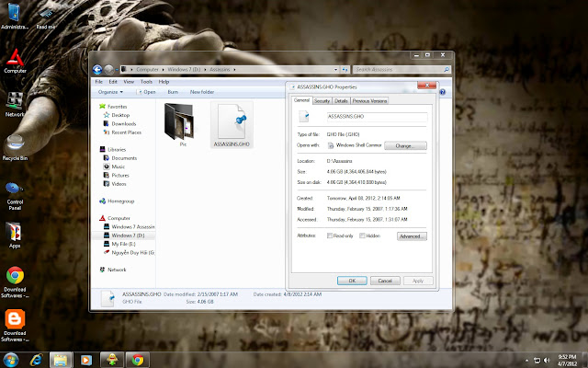Show hidden tray icons arrow
Screen dimensions: 588x368
(x=526, y=361)
